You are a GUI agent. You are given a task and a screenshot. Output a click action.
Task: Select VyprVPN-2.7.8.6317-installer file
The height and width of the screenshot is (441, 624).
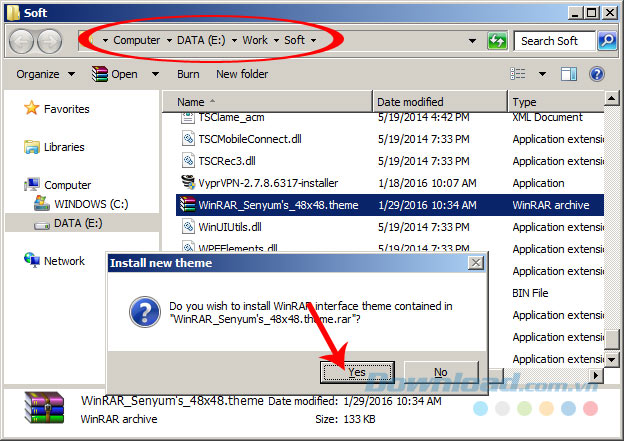268,183
